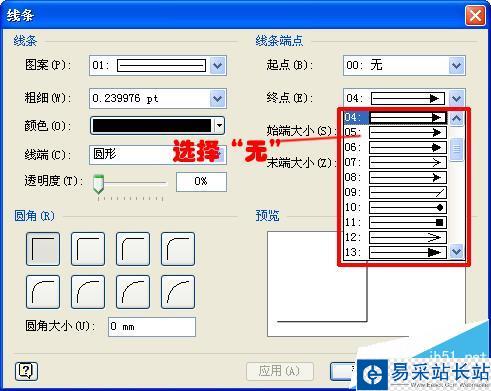Close the 线条 dialog window
The width and height of the screenshot is (491, 391).
(475, 15)
